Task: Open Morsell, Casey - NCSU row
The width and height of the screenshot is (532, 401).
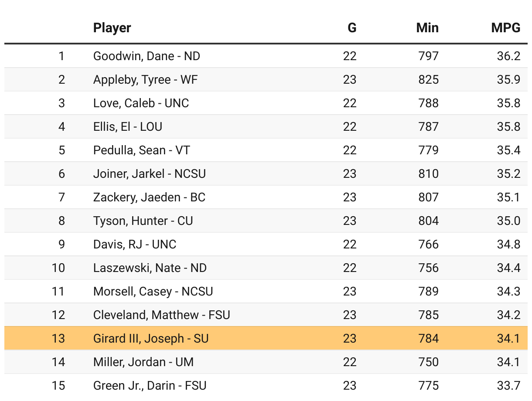Action: [x=266, y=291]
